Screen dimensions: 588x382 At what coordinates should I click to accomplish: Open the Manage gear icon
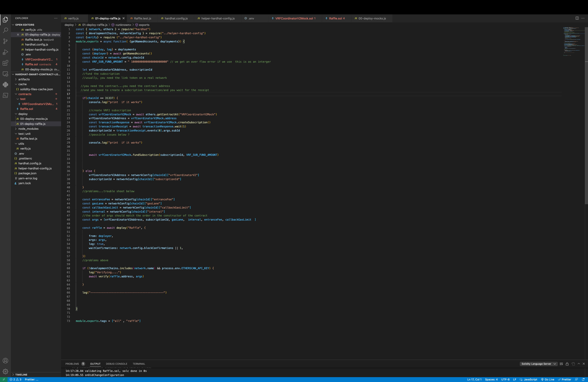pos(5,371)
